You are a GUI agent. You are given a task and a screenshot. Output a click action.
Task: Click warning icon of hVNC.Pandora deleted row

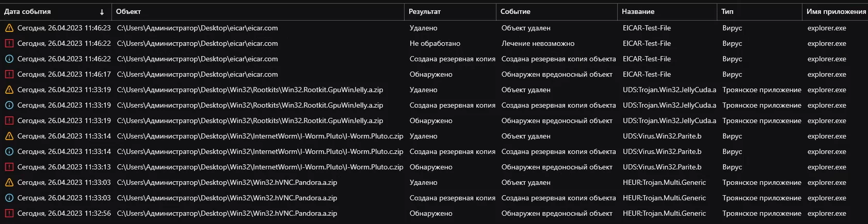pos(9,182)
